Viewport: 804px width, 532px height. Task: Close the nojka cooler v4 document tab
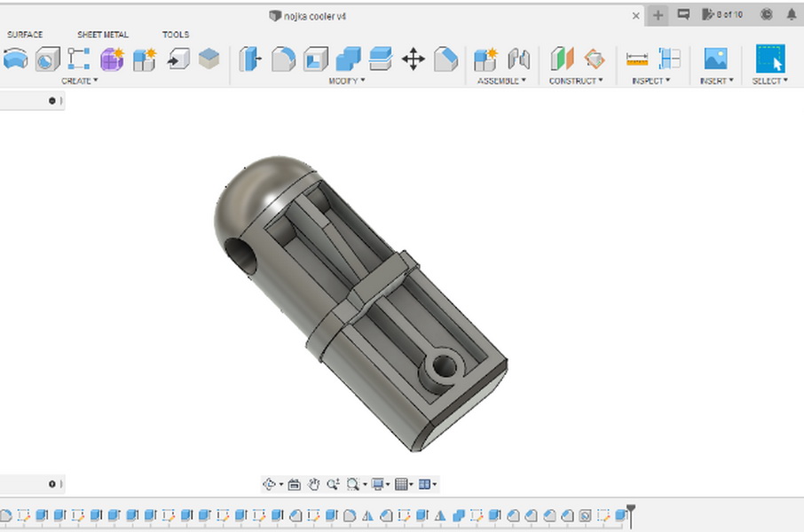635,15
